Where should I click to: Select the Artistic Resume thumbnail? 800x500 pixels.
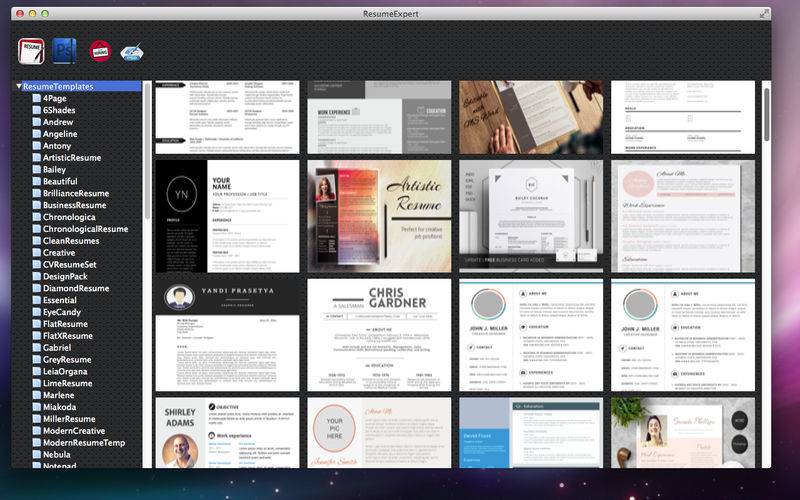tap(379, 216)
